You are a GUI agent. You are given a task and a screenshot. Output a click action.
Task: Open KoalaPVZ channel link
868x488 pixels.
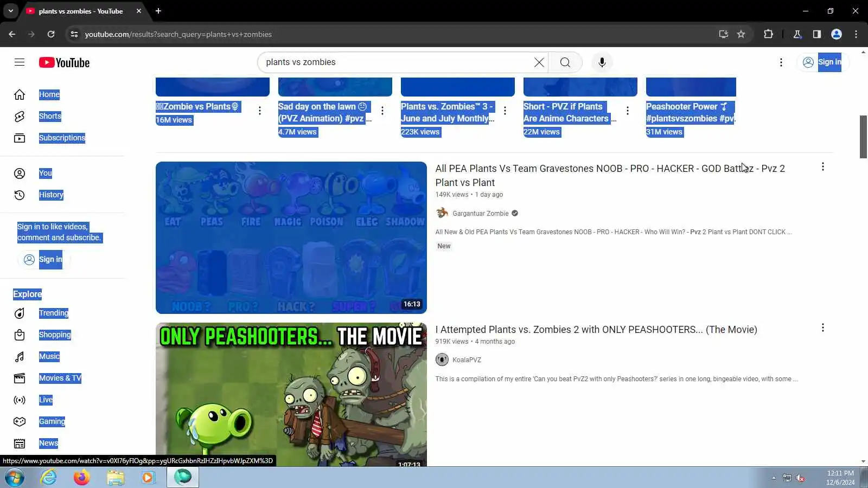[467, 360]
